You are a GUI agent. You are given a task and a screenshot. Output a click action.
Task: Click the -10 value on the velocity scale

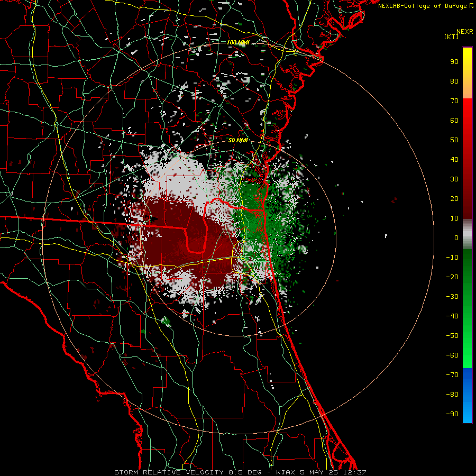[452, 258]
